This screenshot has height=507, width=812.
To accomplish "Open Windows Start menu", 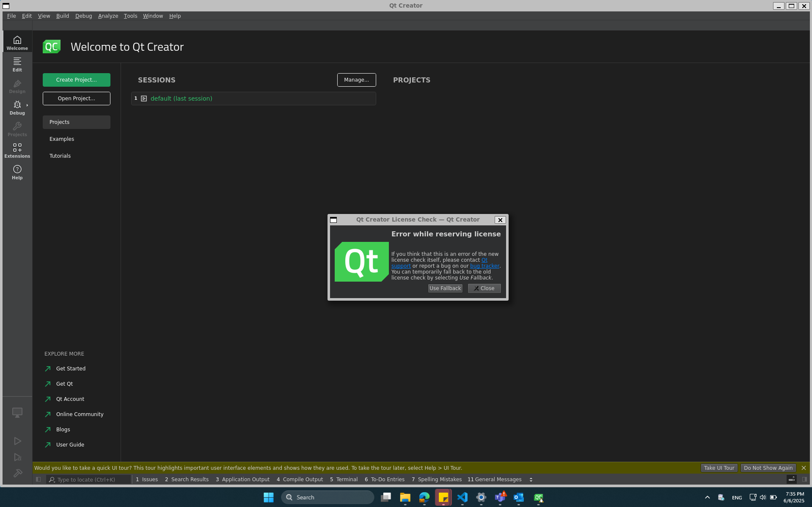I will tap(268, 498).
